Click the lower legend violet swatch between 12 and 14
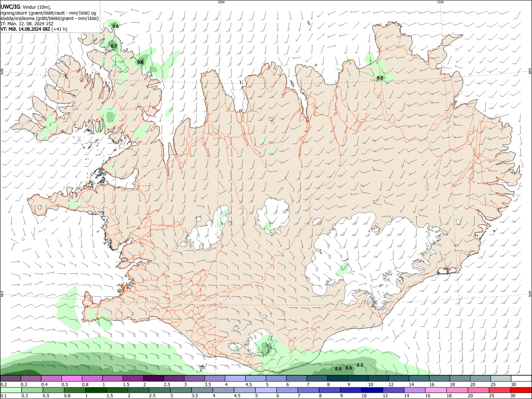 click(394, 390)
